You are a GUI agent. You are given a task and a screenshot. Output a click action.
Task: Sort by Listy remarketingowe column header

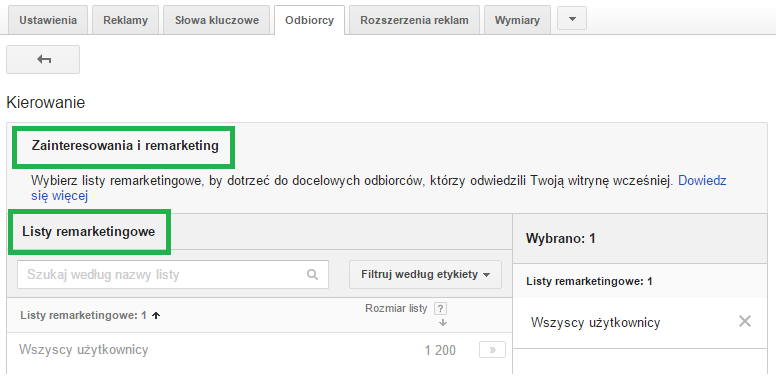pos(90,315)
